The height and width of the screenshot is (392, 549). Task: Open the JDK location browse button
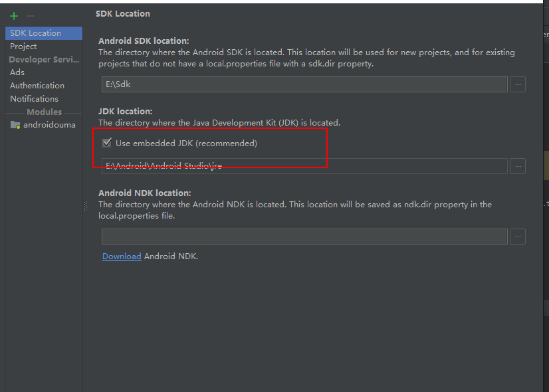pyautogui.click(x=518, y=166)
